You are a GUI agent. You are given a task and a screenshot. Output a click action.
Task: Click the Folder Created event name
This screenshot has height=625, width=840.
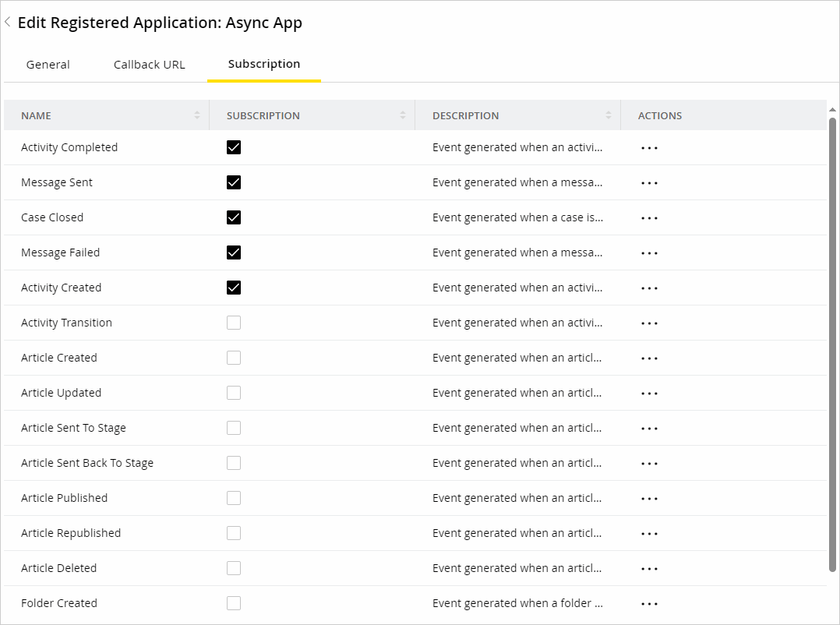[x=59, y=603]
